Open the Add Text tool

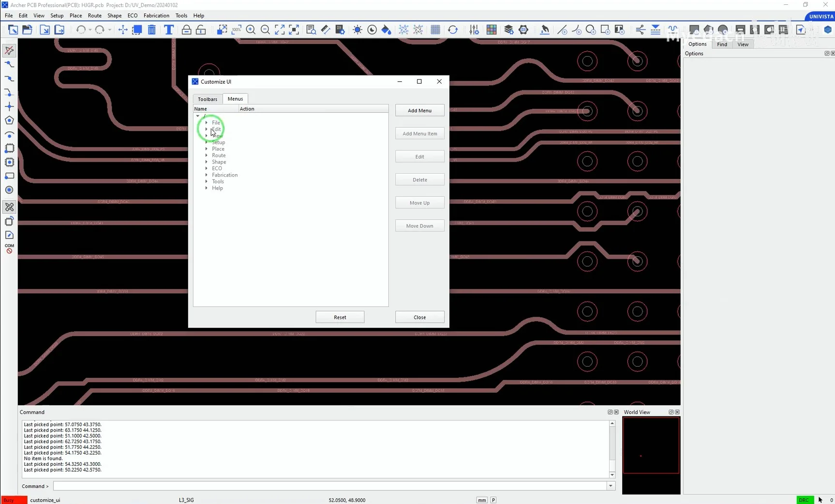(169, 30)
